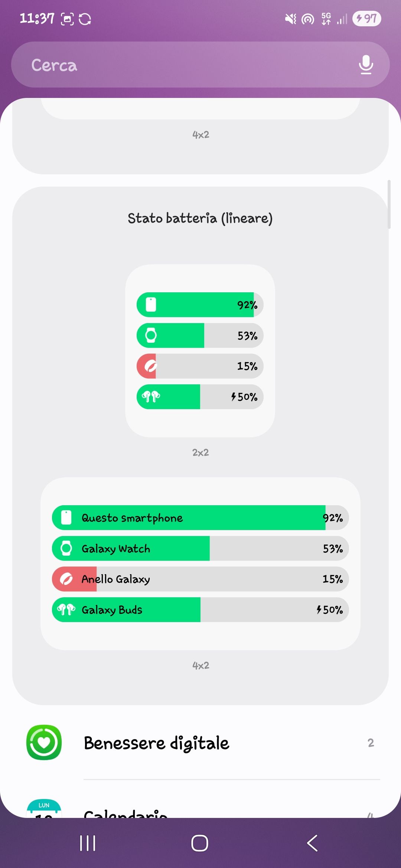Viewport: 401px width, 868px height.
Task: Open recent apps navigation button
Action: click(x=88, y=843)
